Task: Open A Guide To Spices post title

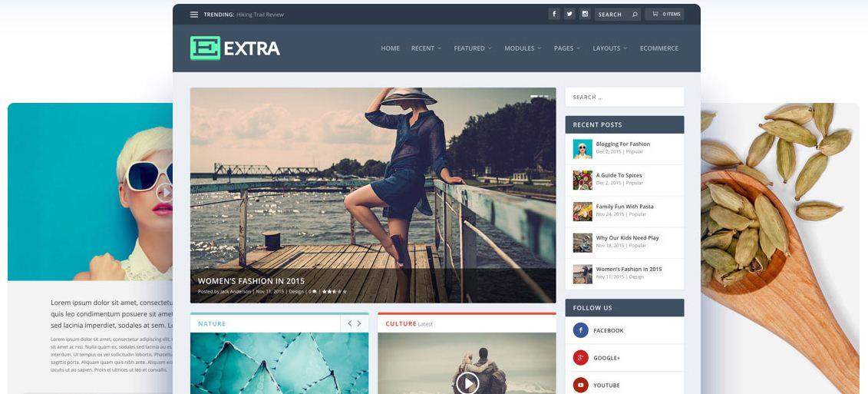Action: (x=619, y=175)
